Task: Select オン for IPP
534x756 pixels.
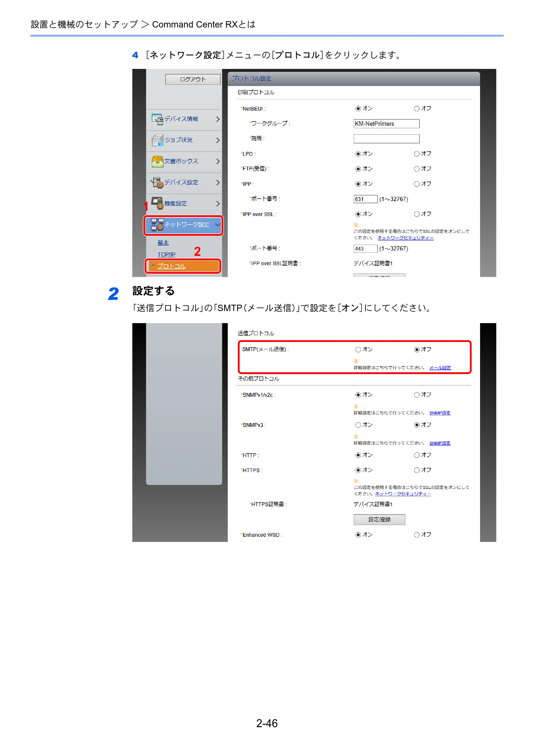Action: click(x=358, y=184)
